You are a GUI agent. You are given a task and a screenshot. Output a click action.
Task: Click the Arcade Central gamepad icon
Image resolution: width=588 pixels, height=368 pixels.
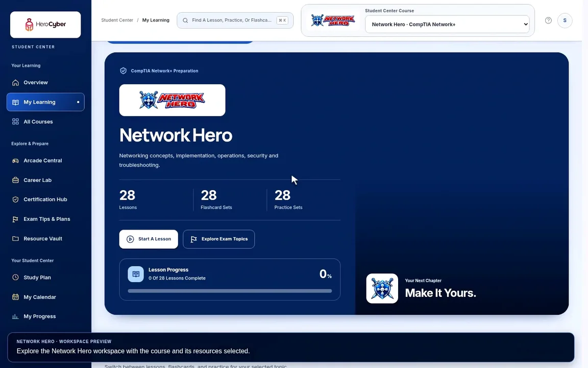(15, 160)
